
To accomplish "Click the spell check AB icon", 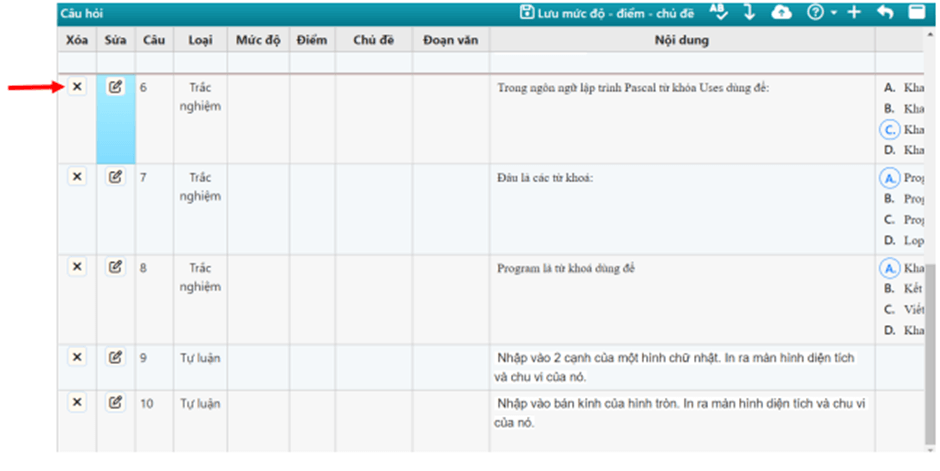I will tap(719, 12).
